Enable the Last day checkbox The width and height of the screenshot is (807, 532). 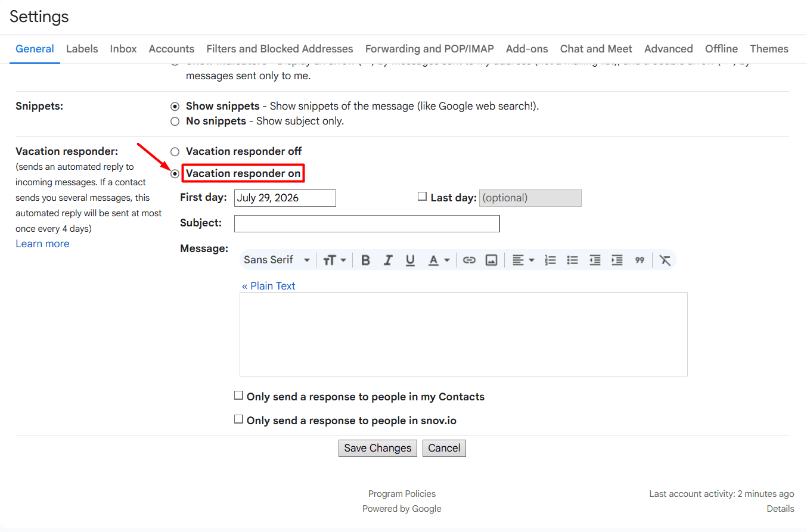pos(422,196)
